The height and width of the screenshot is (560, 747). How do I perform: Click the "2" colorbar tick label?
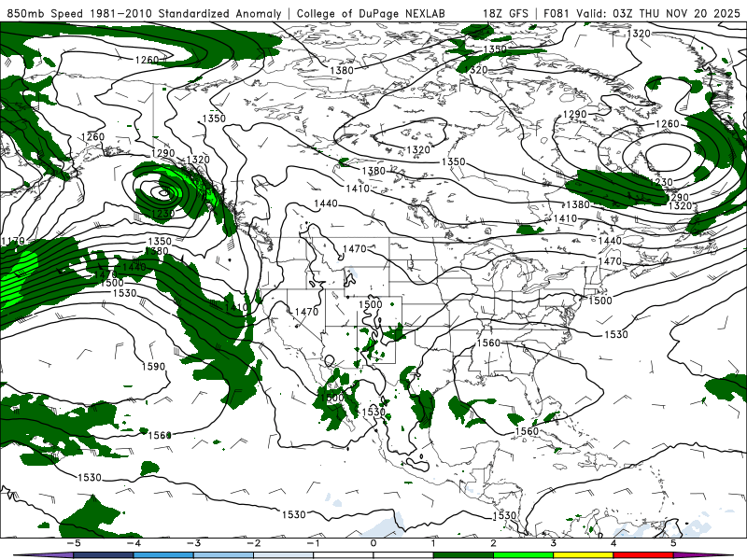(x=493, y=543)
